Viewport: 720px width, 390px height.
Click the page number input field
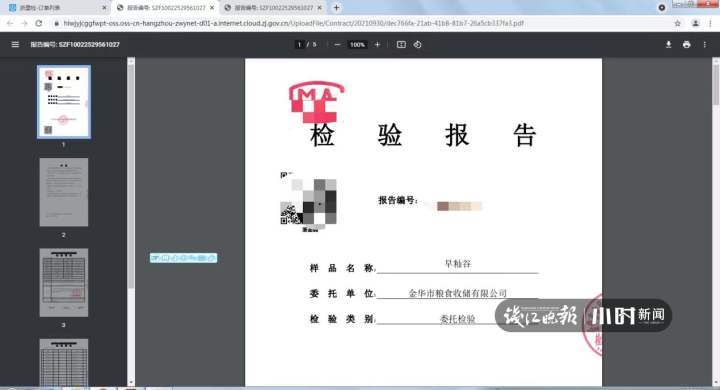click(299, 45)
